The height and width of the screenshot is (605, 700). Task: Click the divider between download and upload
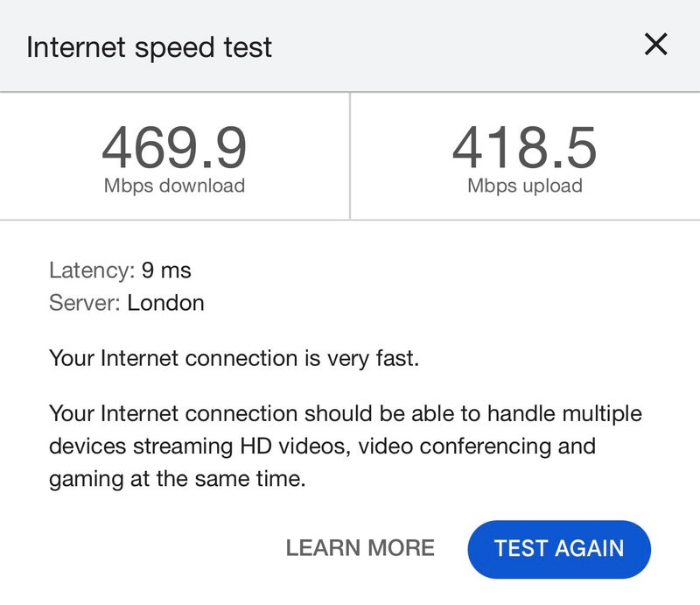pos(350,156)
